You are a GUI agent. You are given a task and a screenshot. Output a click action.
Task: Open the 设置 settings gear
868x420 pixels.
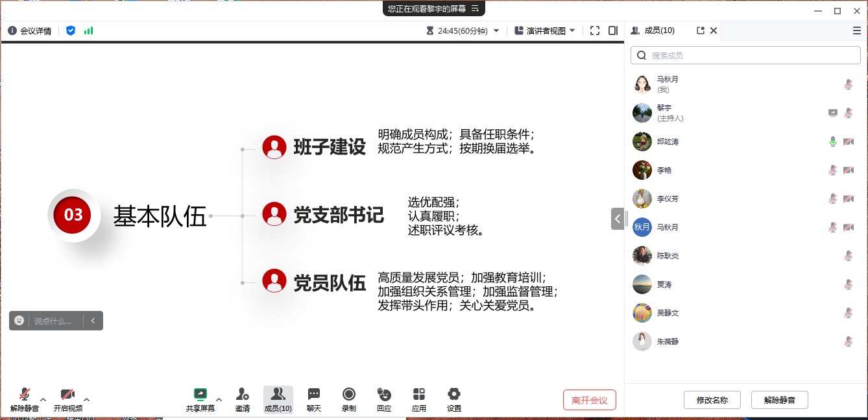pyautogui.click(x=454, y=399)
